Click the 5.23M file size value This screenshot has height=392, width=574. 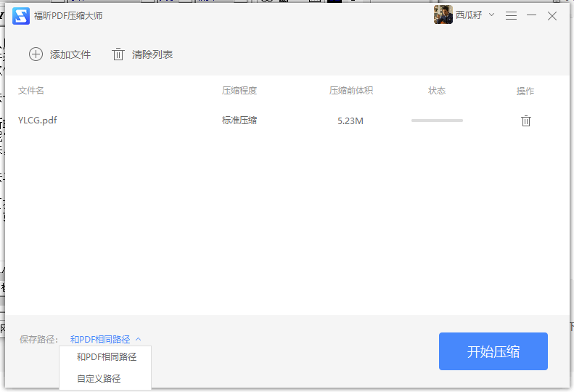(x=350, y=121)
